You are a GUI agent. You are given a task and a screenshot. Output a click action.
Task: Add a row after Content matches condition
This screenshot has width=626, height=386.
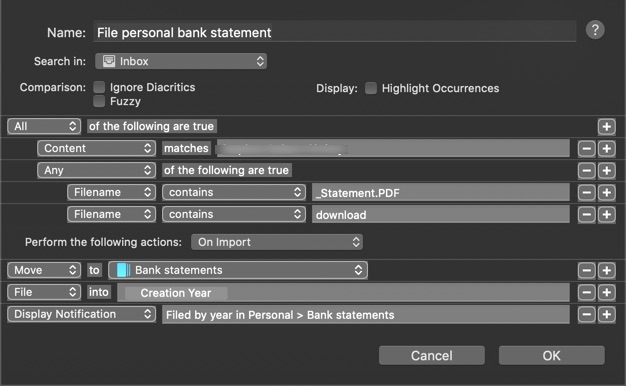(606, 149)
